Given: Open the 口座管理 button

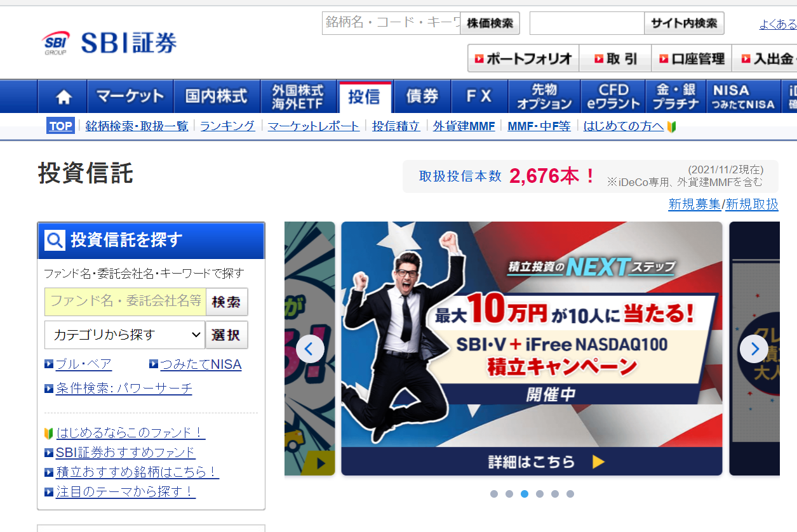Looking at the screenshot, I should pos(692,58).
